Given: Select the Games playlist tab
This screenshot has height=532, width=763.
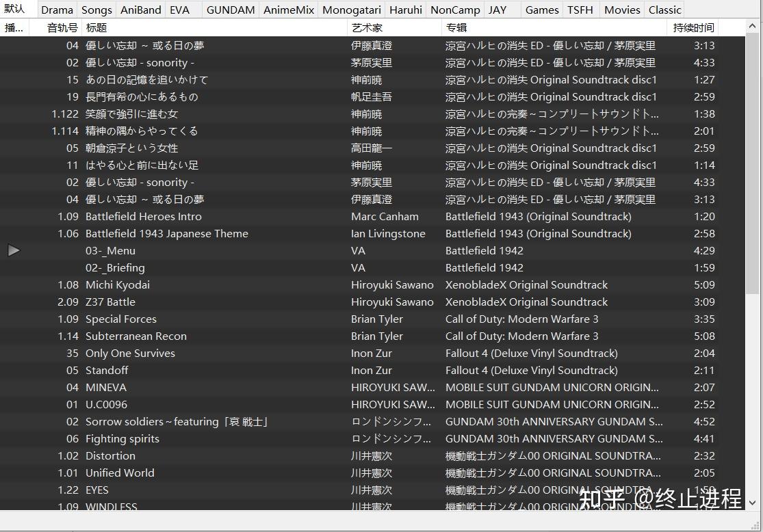Looking at the screenshot, I should tap(542, 10).
